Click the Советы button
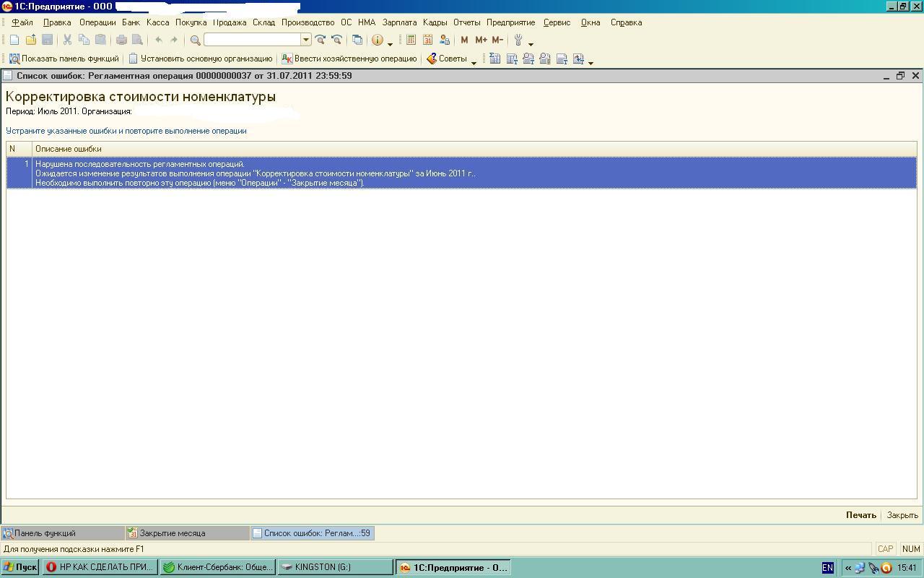924x578 pixels. [447, 59]
